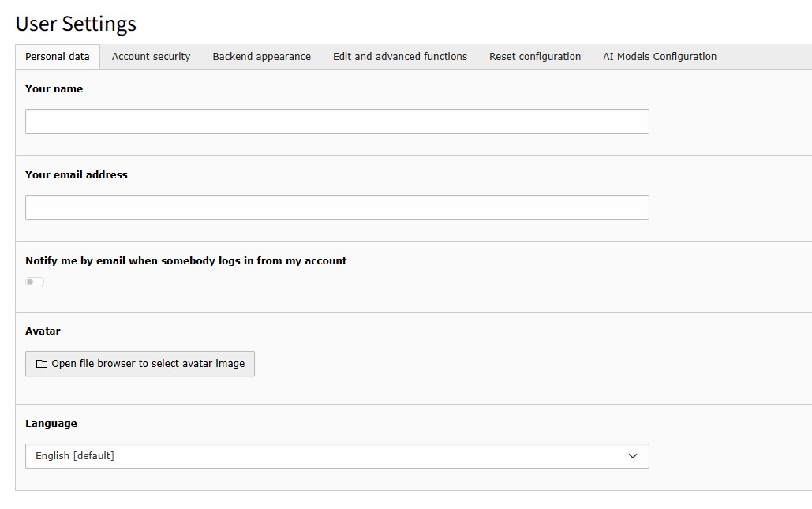Click the Your name field label

(54, 88)
